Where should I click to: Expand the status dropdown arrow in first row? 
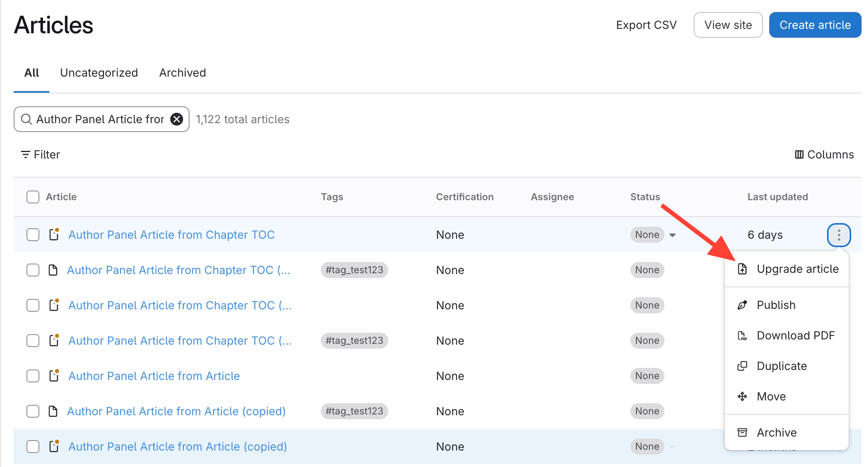[x=672, y=235]
